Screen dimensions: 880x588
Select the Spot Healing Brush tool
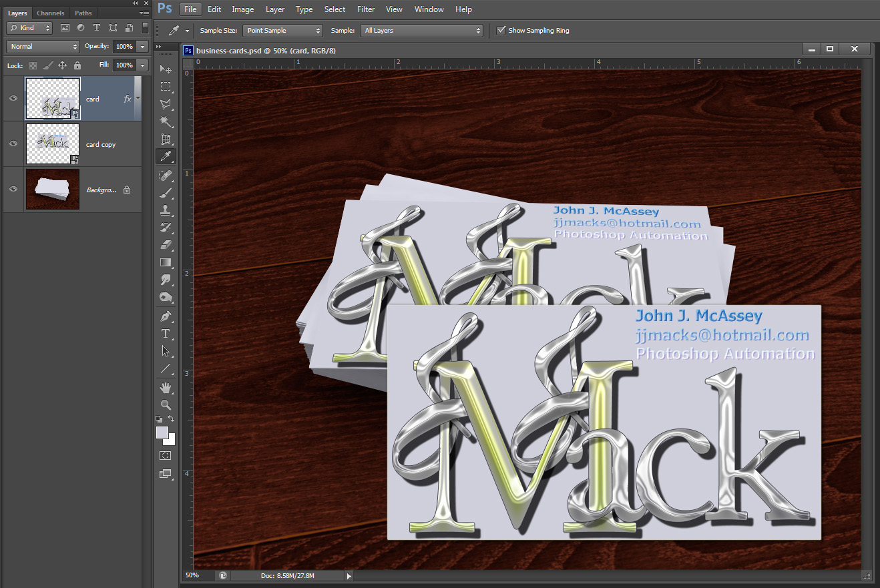(166, 176)
